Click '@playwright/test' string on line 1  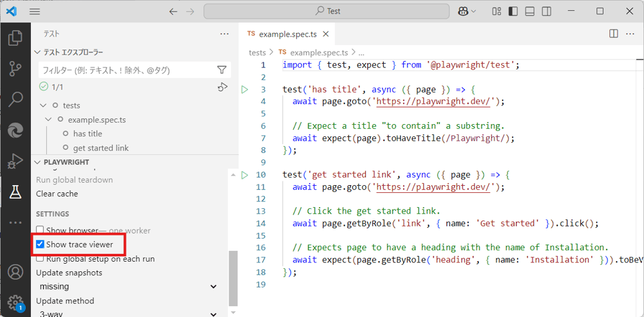click(470, 65)
